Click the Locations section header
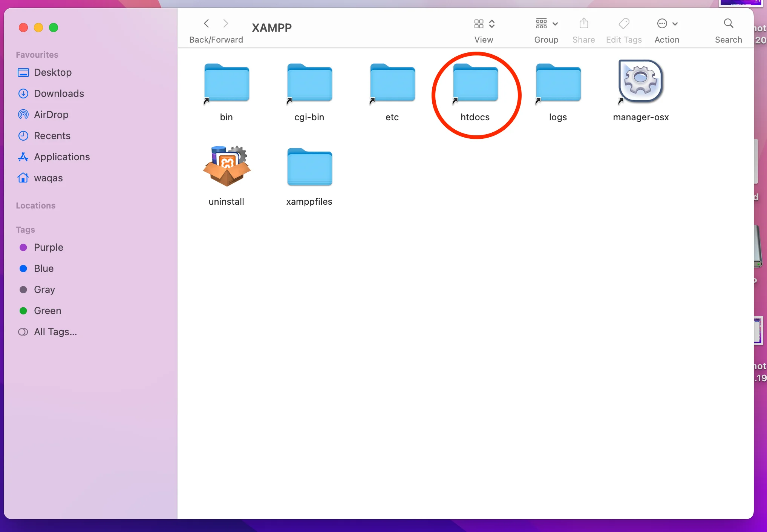This screenshot has height=532, width=767. coord(35,205)
